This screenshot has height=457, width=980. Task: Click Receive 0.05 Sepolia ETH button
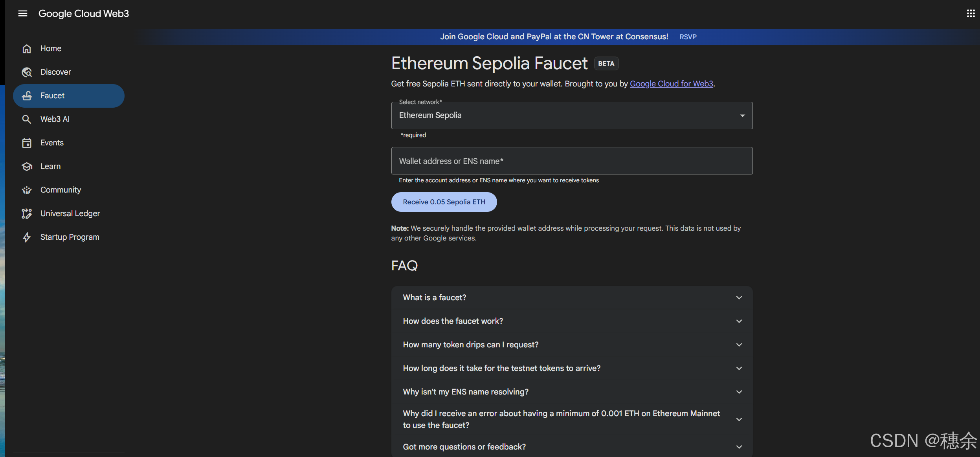[x=444, y=202]
